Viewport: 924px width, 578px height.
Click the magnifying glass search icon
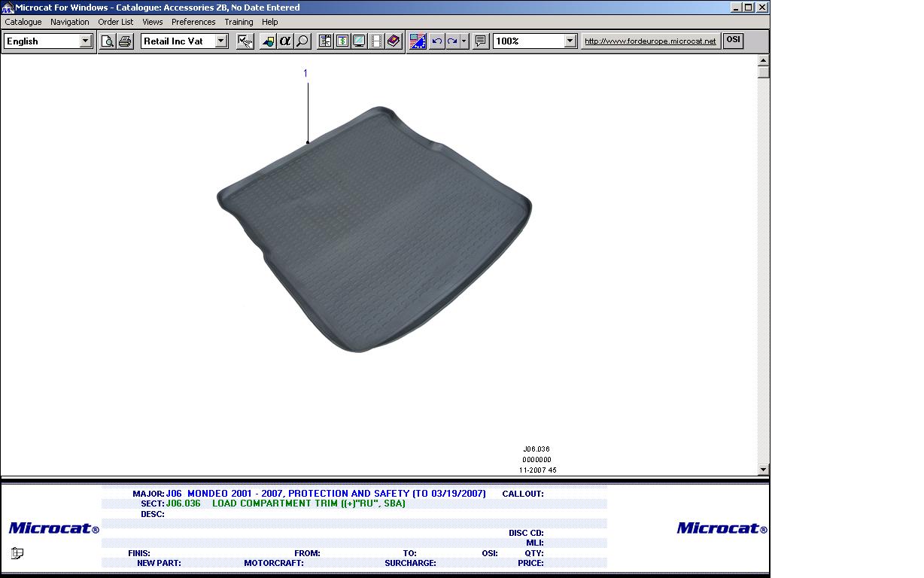[x=302, y=41]
